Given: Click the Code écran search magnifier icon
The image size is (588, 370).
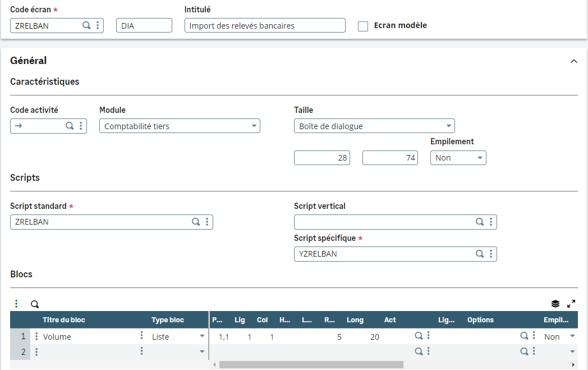Looking at the screenshot, I should pos(86,25).
